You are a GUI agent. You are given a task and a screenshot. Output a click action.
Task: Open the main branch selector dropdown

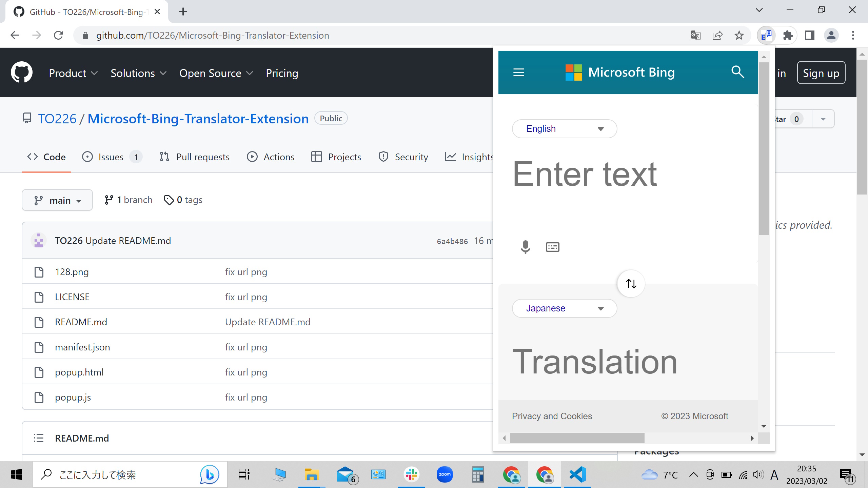tap(57, 200)
